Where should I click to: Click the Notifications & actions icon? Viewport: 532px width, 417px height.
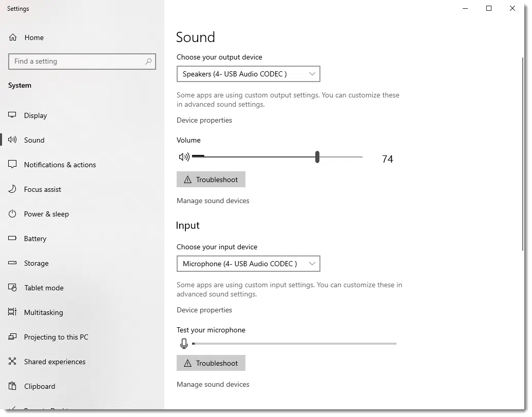(x=12, y=165)
